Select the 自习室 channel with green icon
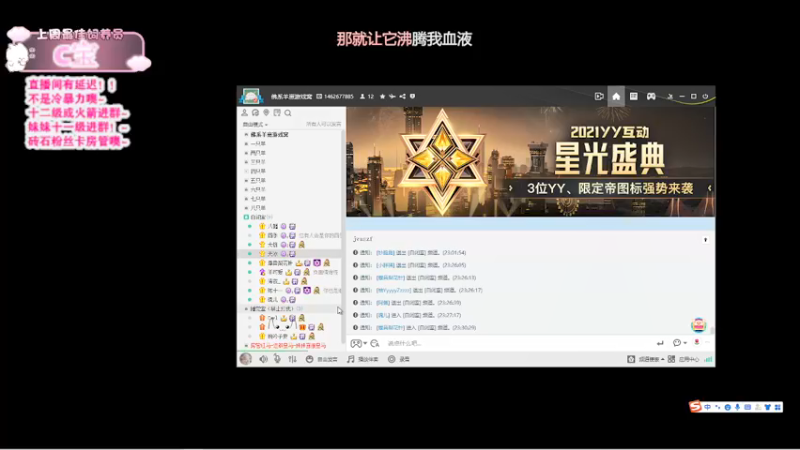800x450 pixels. (x=291, y=217)
